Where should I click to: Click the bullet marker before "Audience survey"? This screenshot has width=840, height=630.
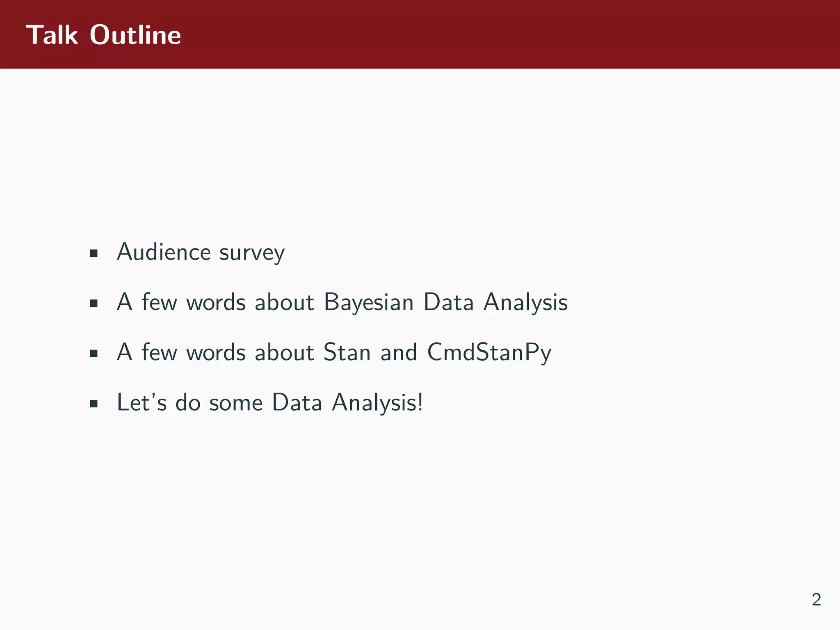point(94,253)
